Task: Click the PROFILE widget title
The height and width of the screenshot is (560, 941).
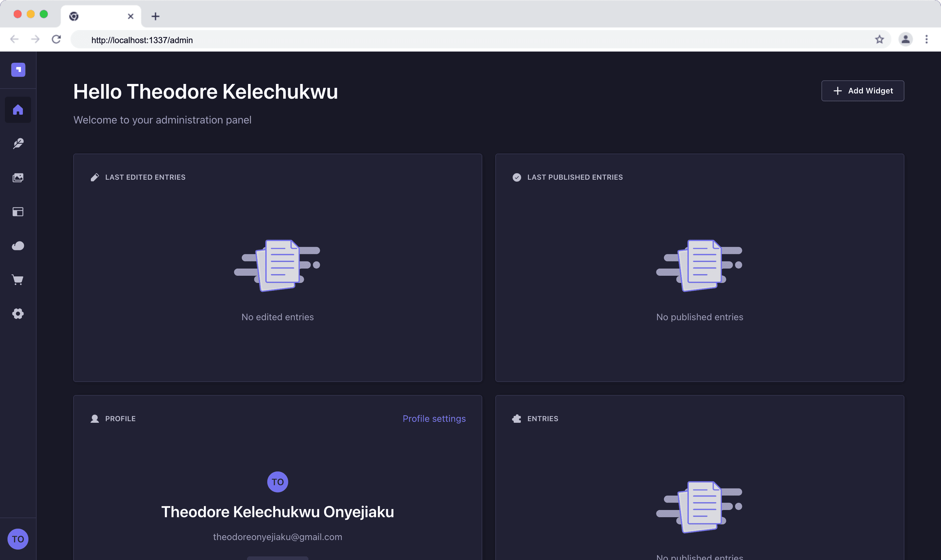Action: (120, 419)
